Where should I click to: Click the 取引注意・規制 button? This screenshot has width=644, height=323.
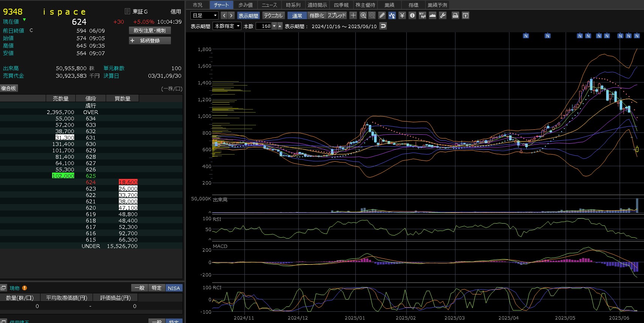150,30
